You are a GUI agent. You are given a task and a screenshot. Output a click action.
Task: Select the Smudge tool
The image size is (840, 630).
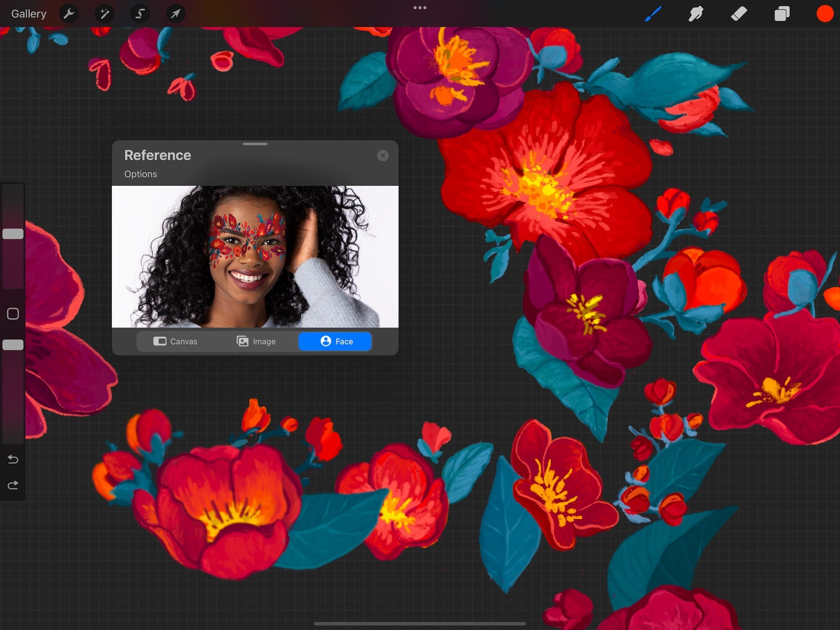click(696, 14)
